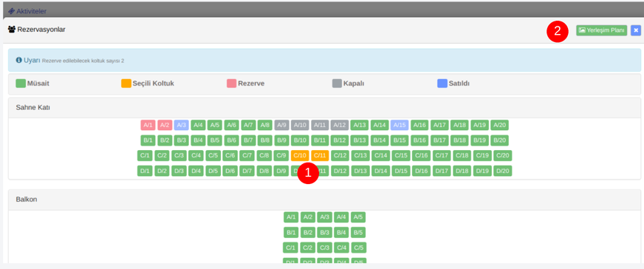Click sold seat A/15

pos(400,125)
